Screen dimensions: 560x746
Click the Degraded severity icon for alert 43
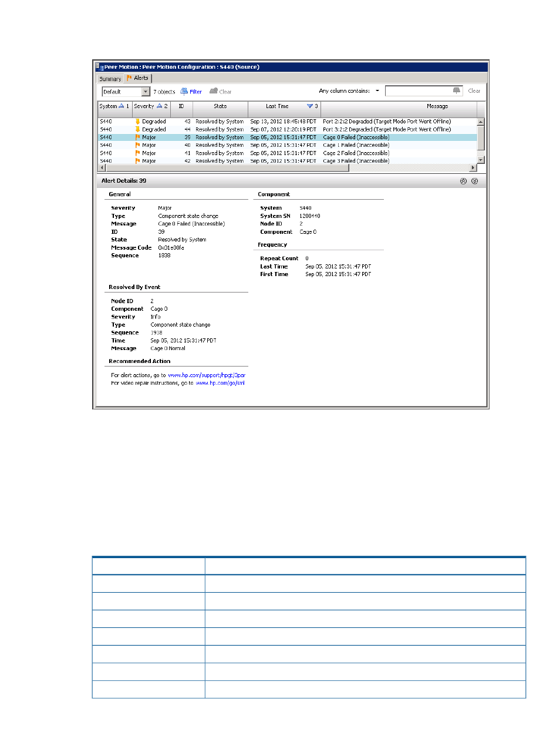tap(137, 122)
